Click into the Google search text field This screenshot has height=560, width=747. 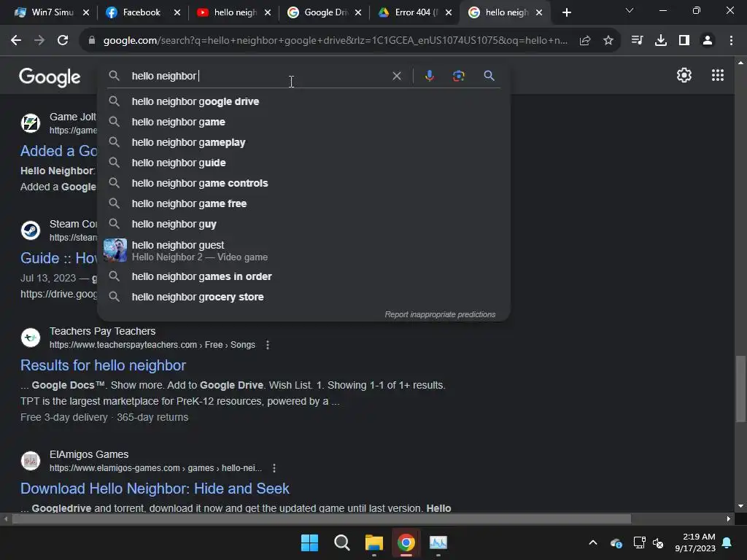pos(258,76)
